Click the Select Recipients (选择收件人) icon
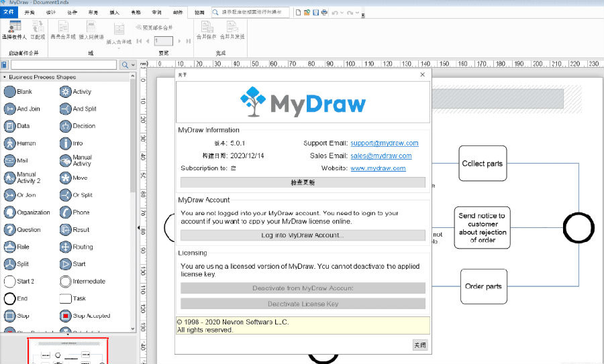The width and height of the screenshot is (604, 364). coord(15,30)
